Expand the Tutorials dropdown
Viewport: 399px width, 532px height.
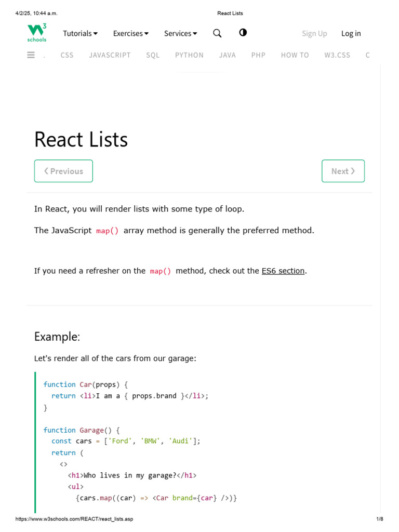pyautogui.click(x=80, y=33)
